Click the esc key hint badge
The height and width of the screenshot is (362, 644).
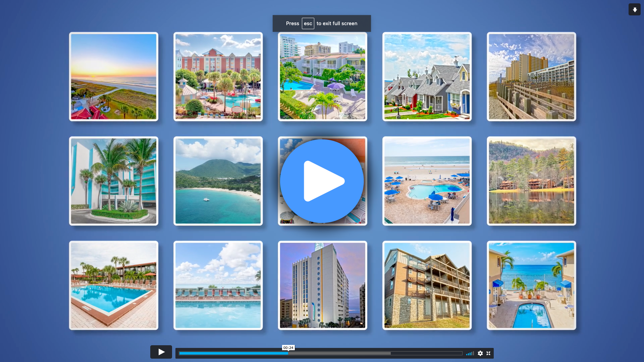[x=308, y=23]
